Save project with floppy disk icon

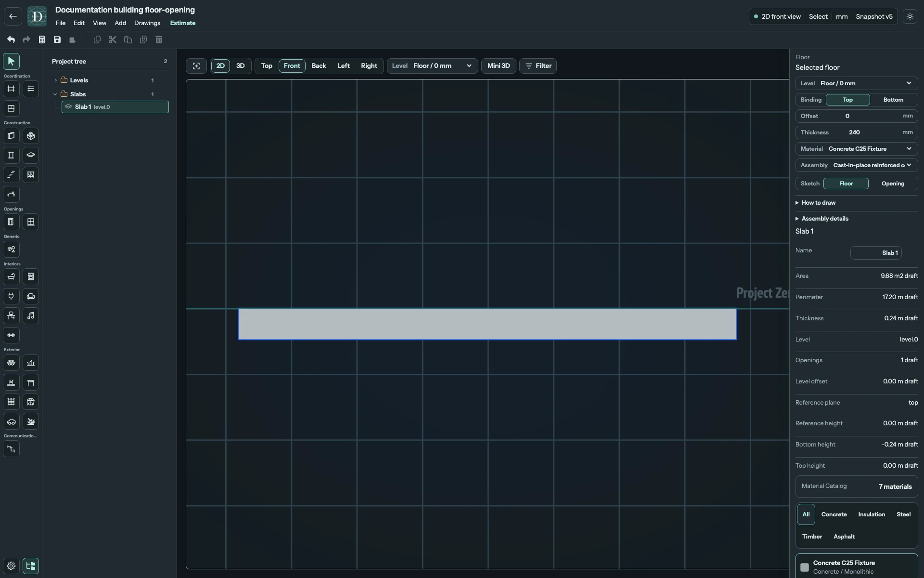[x=57, y=39]
